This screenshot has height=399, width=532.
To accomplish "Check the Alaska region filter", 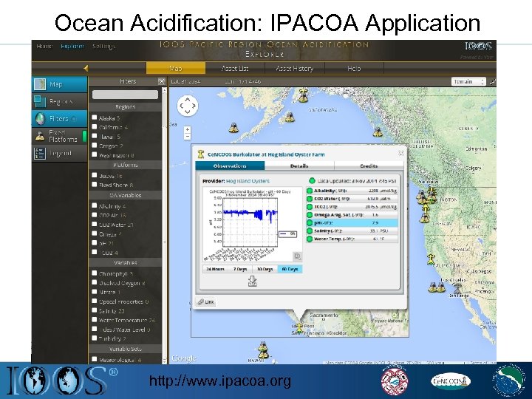I will point(95,117).
